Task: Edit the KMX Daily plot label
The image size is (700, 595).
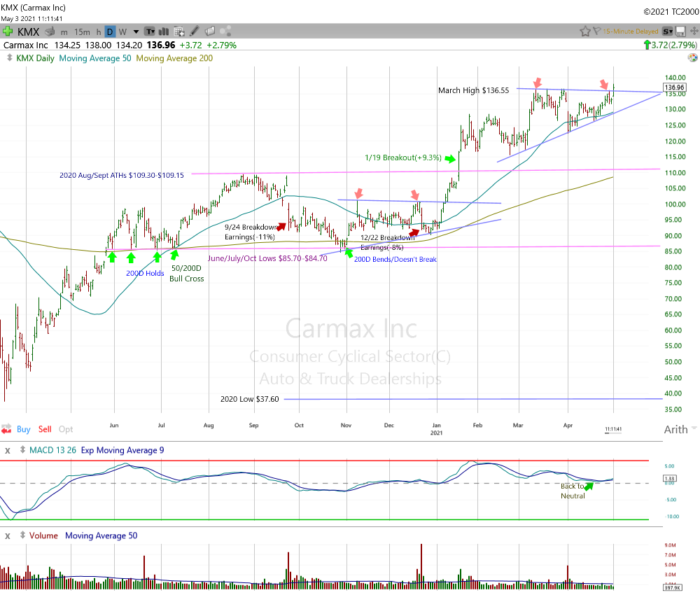Action: click(35, 59)
